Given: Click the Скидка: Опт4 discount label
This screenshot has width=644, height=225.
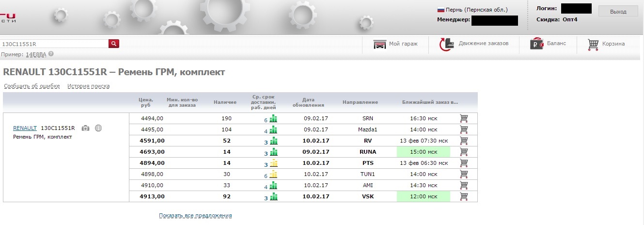Looking at the screenshot, I should 557,20.
